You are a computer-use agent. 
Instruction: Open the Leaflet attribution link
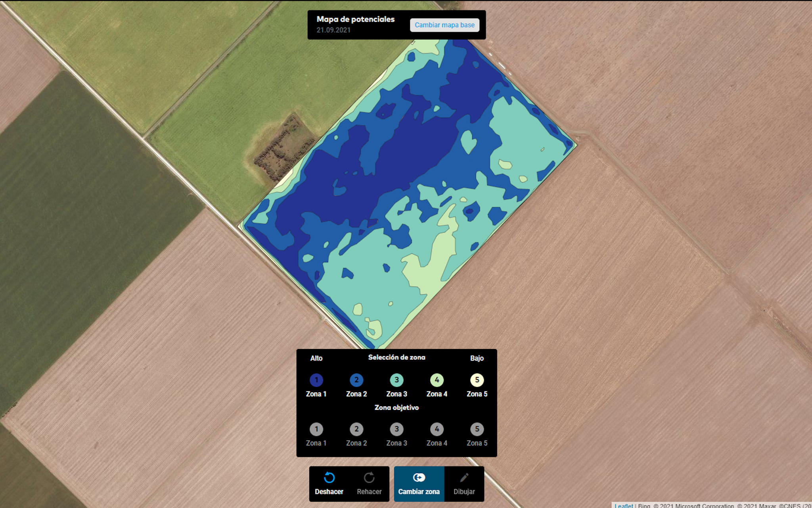pyautogui.click(x=624, y=505)
